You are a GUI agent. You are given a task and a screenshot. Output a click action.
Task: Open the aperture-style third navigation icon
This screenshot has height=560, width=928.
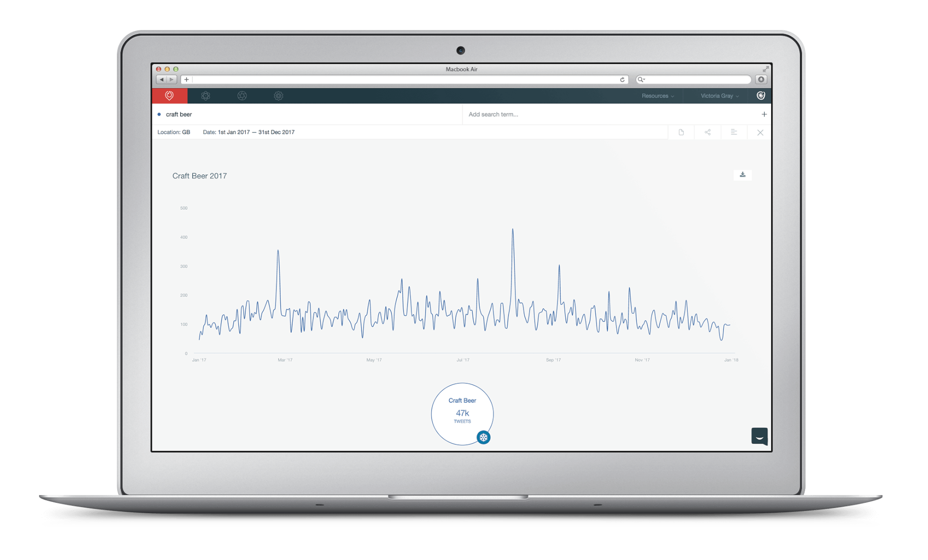tap(242, 96)
